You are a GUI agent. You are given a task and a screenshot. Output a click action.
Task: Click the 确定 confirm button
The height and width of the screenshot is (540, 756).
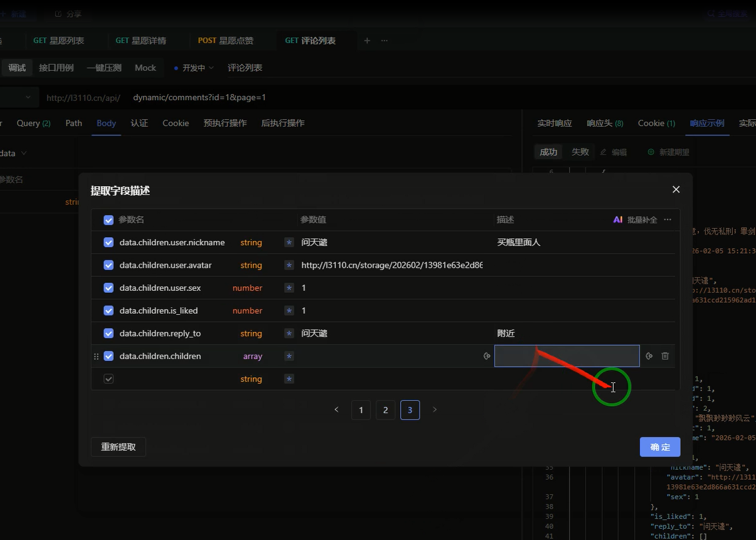tap(660, 447)
